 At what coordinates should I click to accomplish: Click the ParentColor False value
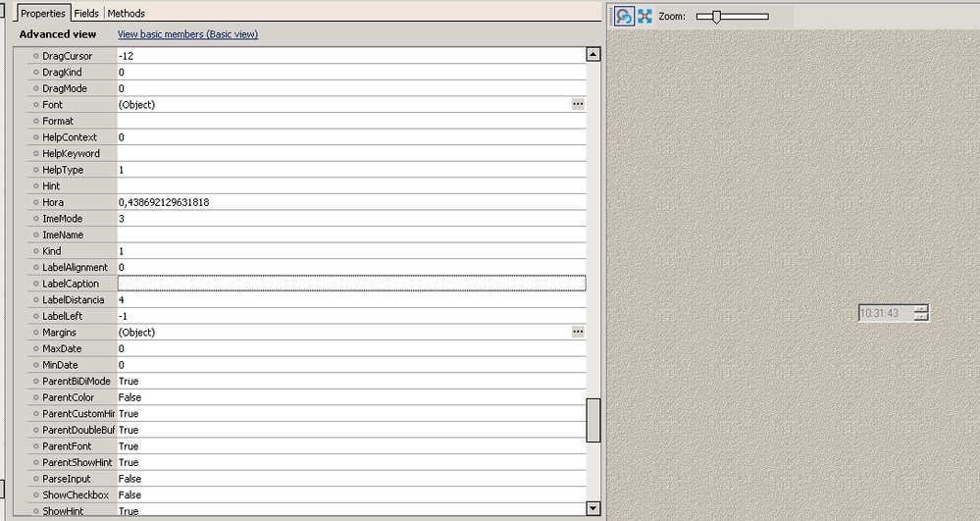[130, 397]
